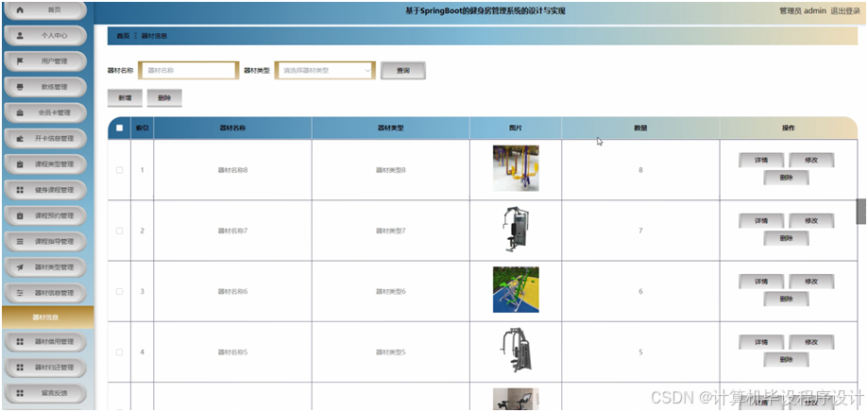Click the 器材信息 breadcrumb text
Image resolution: width=868 pixels, height=412 pixels.
point(155,36)
